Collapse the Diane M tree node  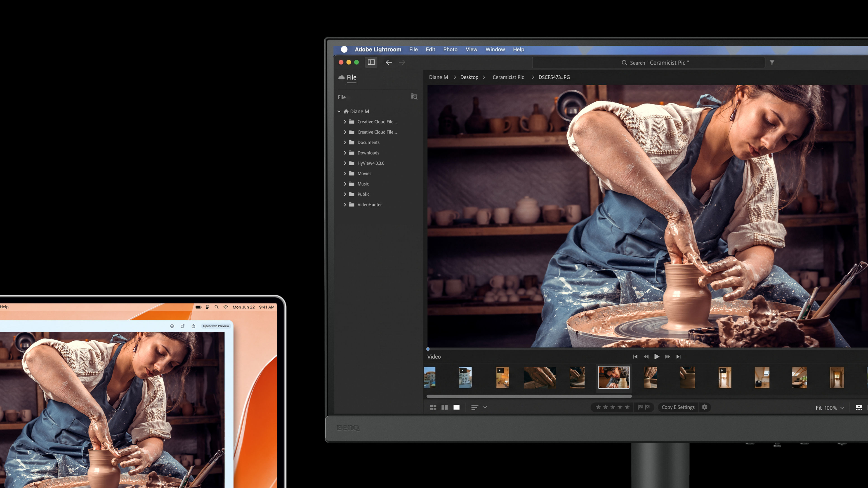[339, 111]
